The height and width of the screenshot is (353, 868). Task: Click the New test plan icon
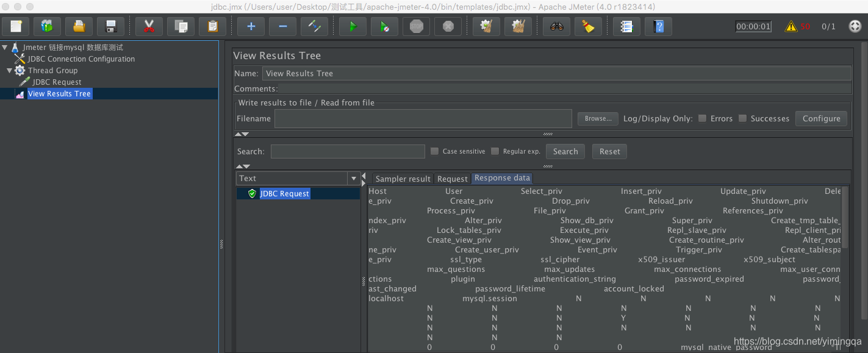pyautogui.click(x=15, y=26)
